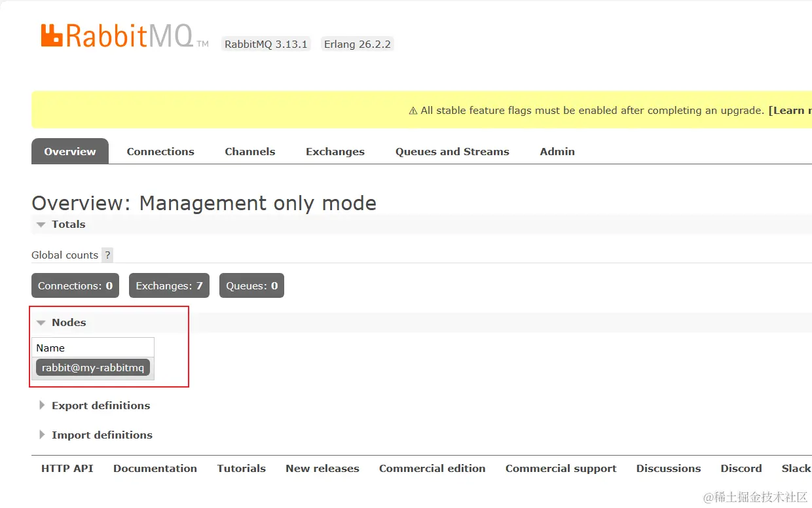Go to the Channels tab
The image size is (812, 508).
point(250,151)
